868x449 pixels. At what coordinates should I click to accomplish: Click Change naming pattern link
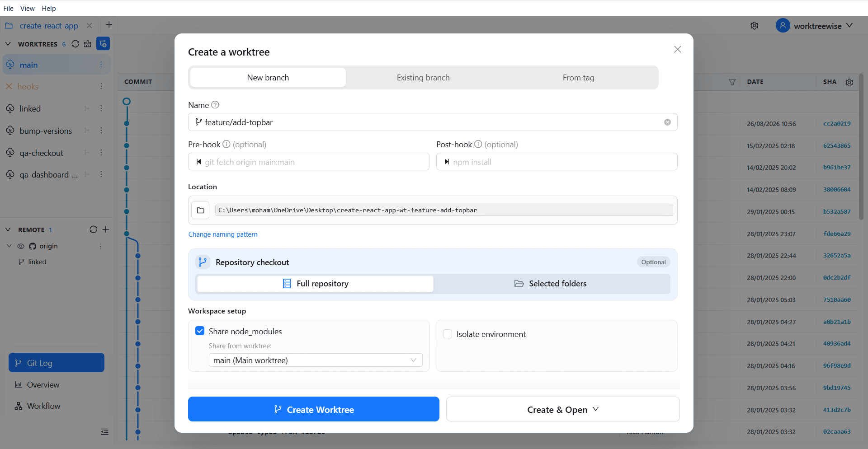(x=223, y=234)
